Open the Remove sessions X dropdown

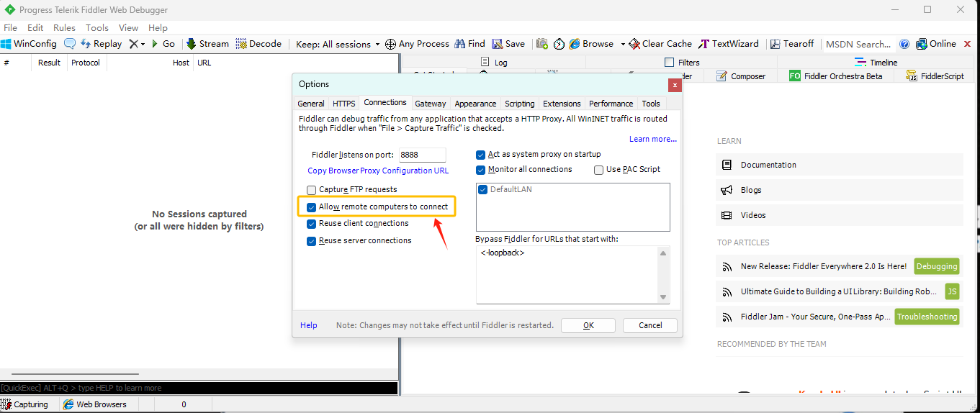(137, 44)
